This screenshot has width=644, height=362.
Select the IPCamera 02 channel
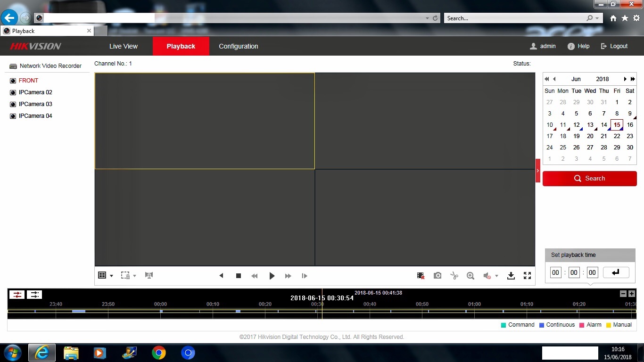35,92
